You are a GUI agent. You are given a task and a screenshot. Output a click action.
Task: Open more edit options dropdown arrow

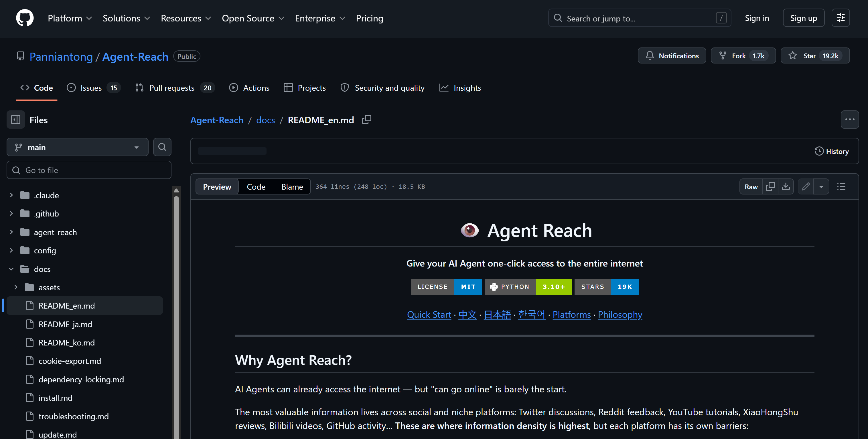[821, 186]
